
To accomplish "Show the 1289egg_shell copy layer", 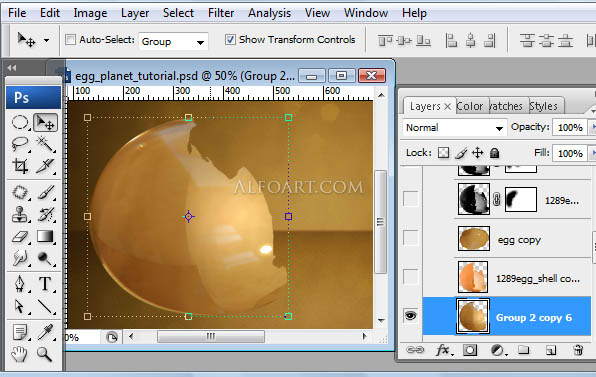I will [411, 277].
